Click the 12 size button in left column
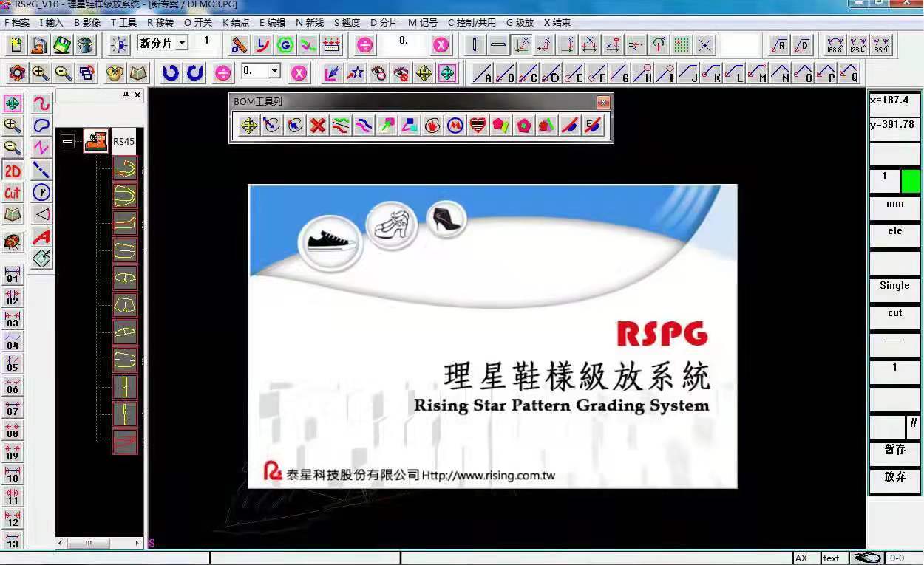The image size is (924, 565). tap(13, 519)
